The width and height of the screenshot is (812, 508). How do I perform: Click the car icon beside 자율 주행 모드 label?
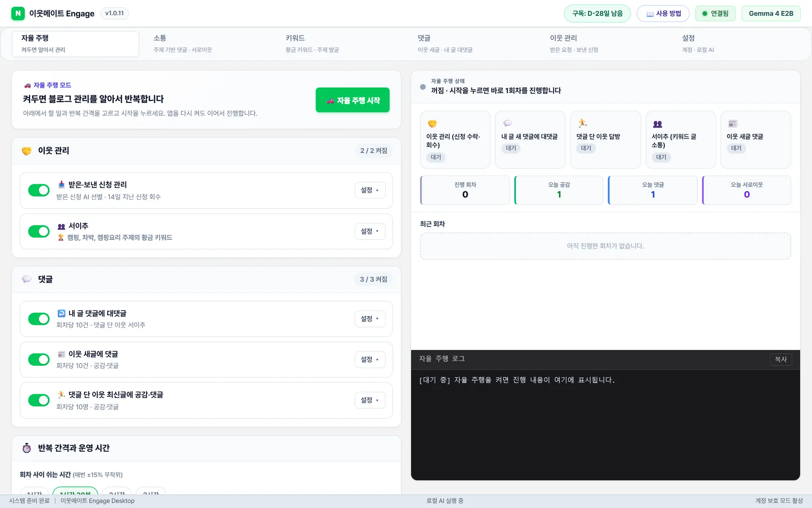coord(28,85)
